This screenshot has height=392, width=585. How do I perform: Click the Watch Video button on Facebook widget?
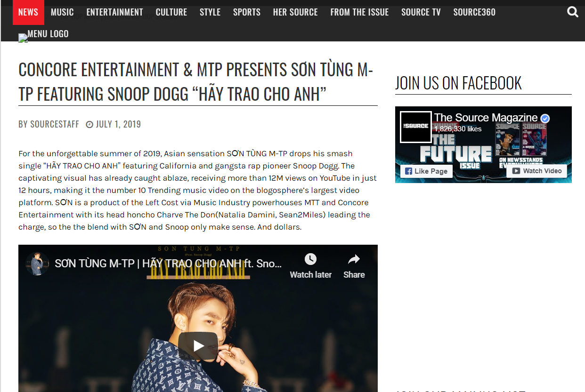pos(536,171)
